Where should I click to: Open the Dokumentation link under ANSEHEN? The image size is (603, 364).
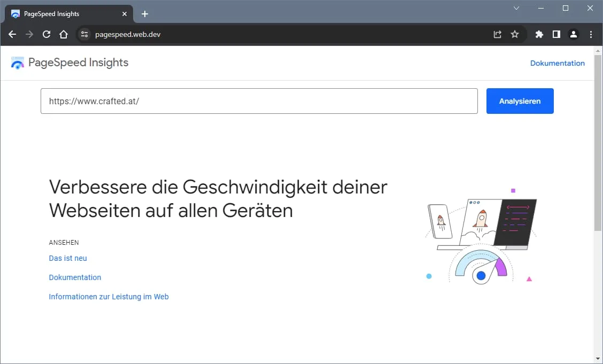pyautogui.click(x=75, y=277)
